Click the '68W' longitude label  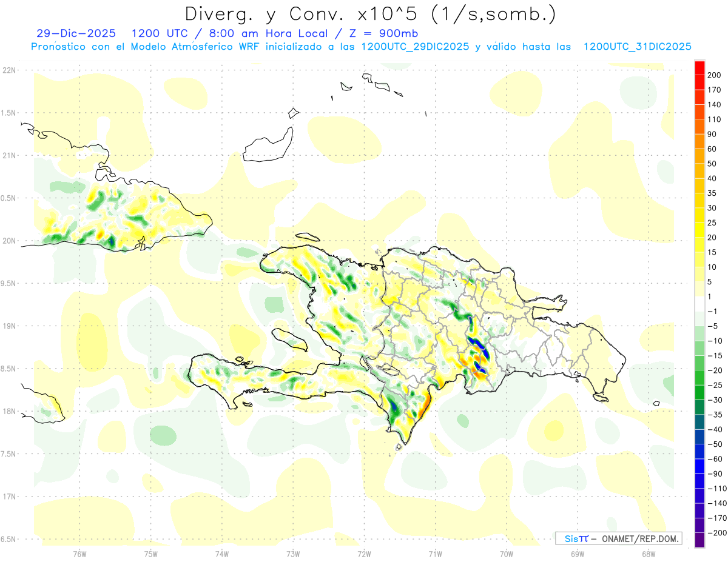649,554
